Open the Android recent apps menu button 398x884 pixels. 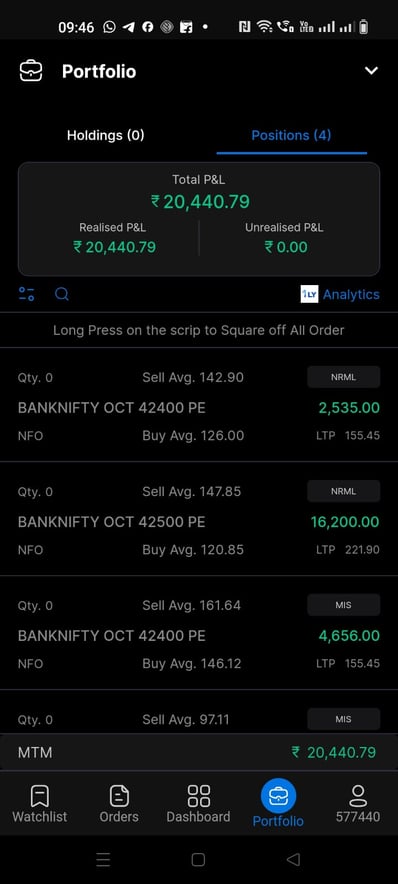click(103, 859)
